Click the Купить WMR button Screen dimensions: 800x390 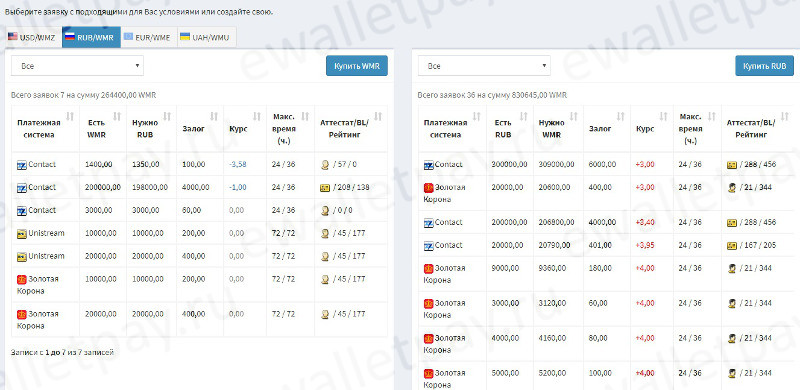click(357, 66)
